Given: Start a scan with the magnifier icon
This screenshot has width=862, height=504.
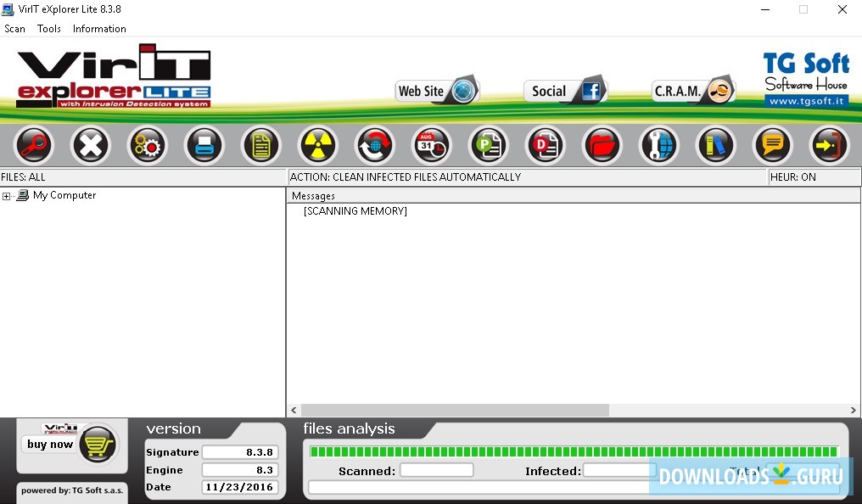Looking at the screenshot, I should click(34, 146).
